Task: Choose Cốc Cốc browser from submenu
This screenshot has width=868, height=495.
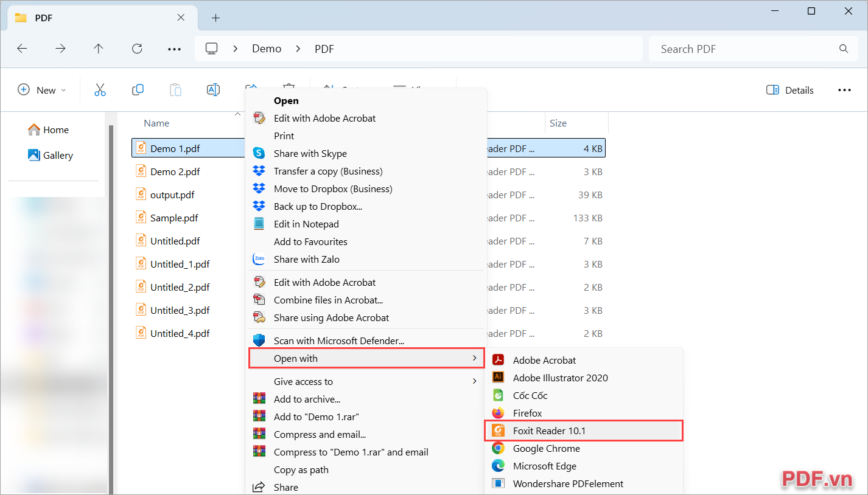Action: pos(584,395)
